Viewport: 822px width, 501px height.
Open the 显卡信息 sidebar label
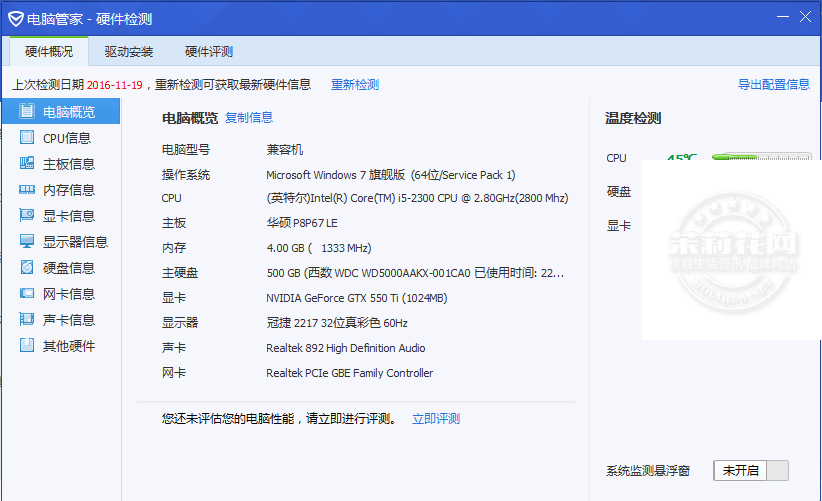coord(69,216)
